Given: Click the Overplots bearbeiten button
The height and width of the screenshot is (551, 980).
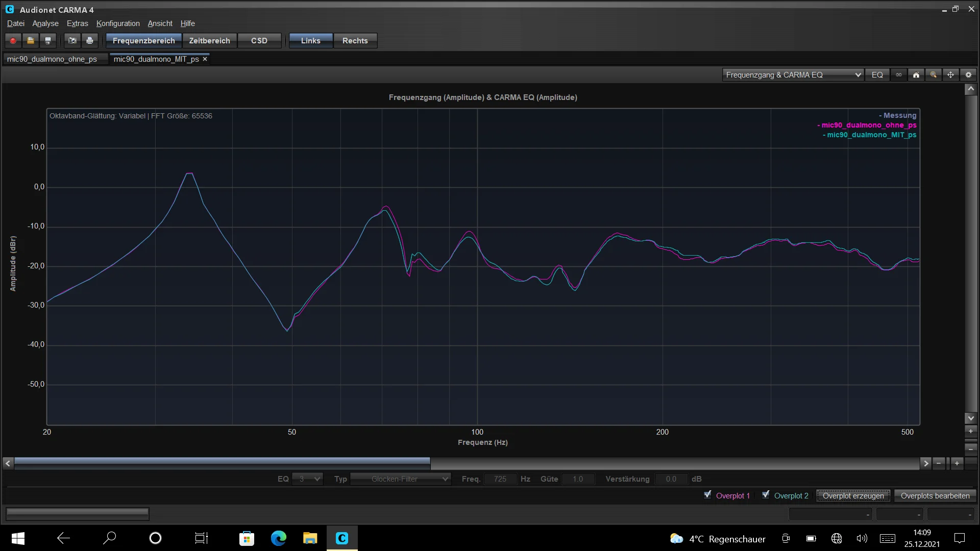Looking at the screenshot, I should [935, 496].
